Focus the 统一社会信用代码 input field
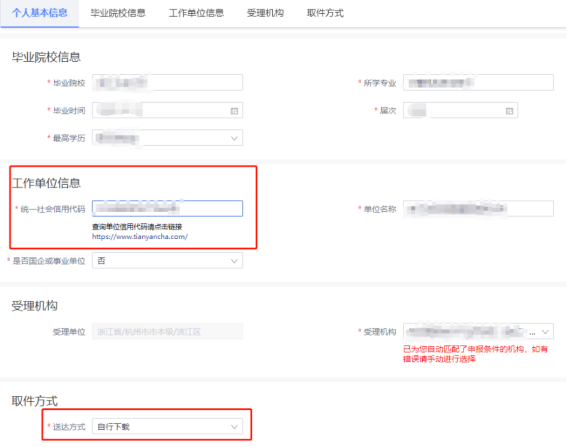The image size is (567, 447). click(167, 208)
